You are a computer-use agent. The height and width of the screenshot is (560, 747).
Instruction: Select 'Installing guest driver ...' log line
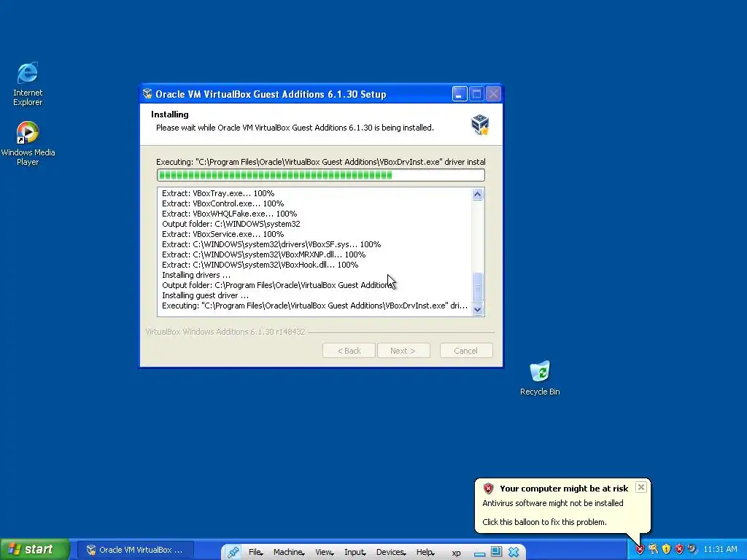(205, 295)
